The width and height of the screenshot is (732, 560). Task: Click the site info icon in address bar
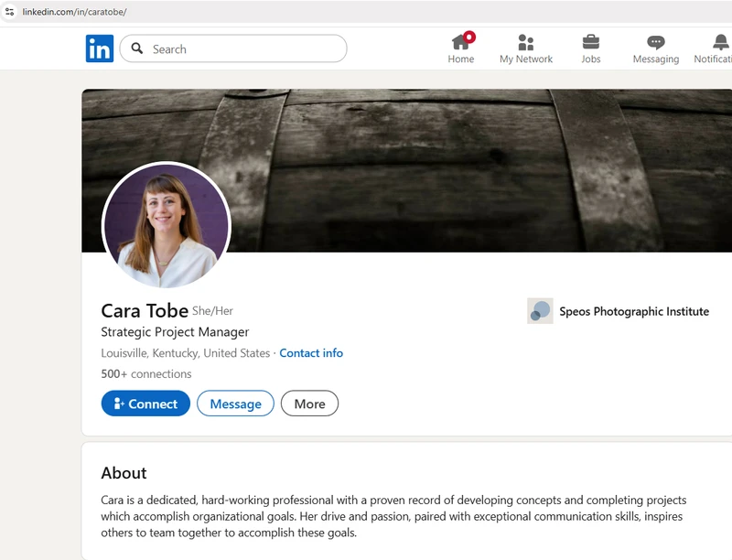click(10, 12)
